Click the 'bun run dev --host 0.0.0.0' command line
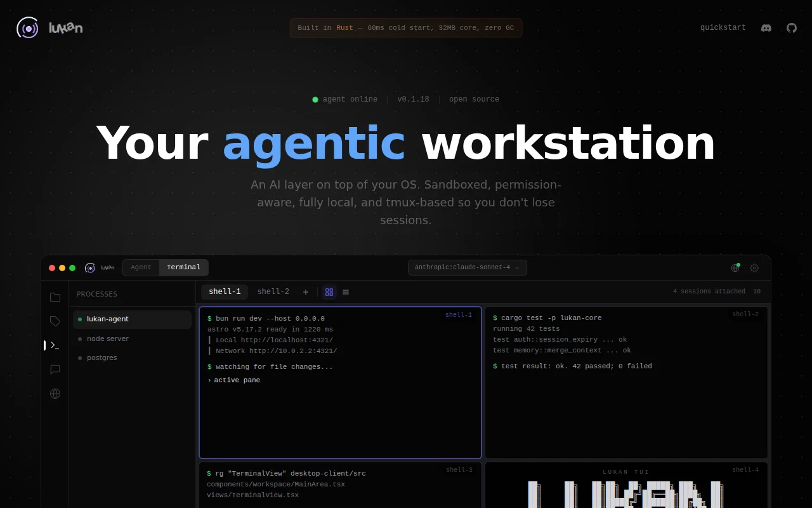 266,319
